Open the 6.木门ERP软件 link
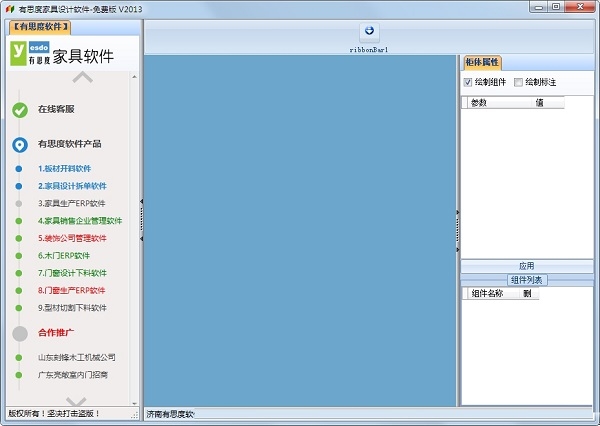 point(64,256)
